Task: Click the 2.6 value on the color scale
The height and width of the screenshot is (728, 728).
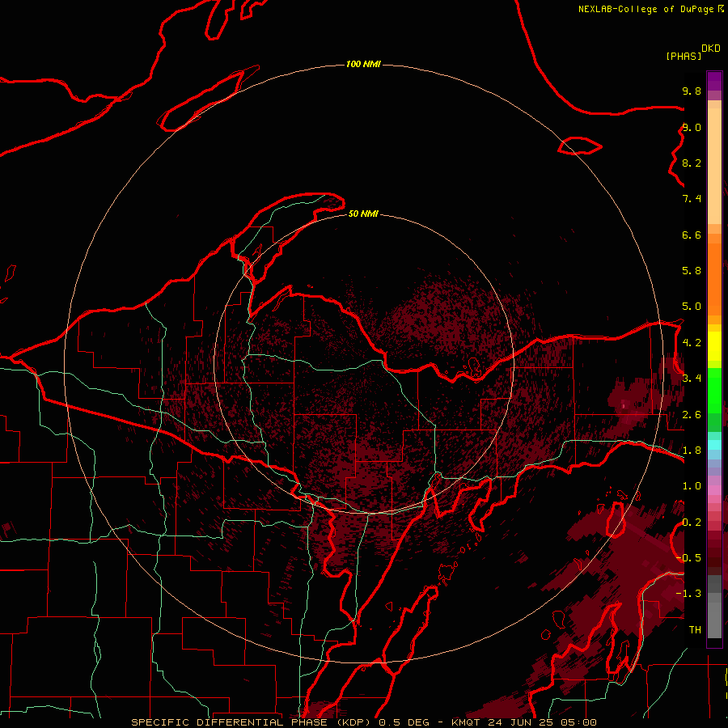Action: (692, 415)
